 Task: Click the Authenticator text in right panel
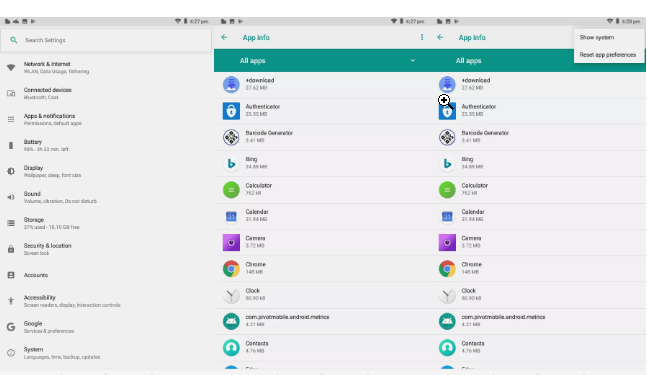point(479,106)
